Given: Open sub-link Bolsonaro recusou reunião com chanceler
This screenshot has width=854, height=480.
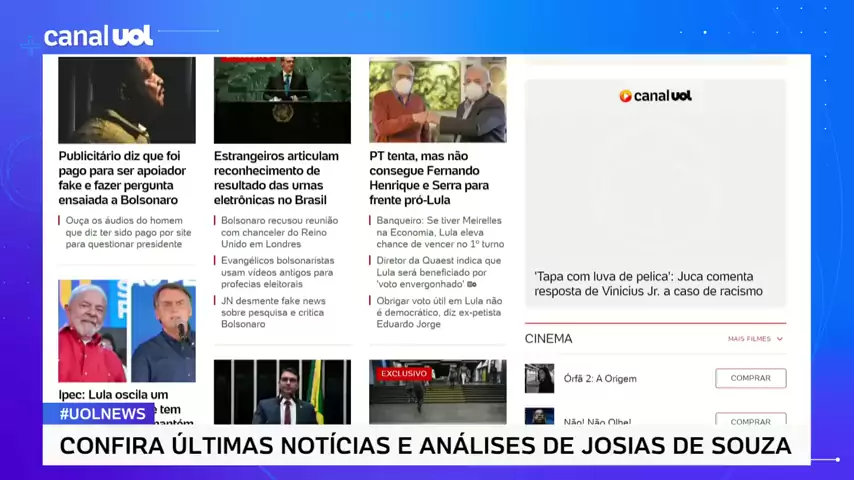Looking at the screenshot, I should coord(279,232).
